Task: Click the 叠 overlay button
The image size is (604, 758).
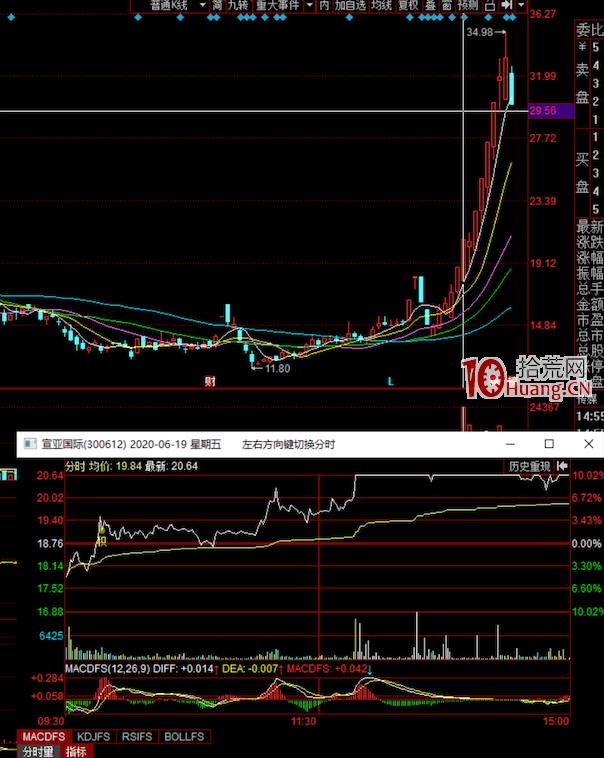Action: click(x=430, y=5)
